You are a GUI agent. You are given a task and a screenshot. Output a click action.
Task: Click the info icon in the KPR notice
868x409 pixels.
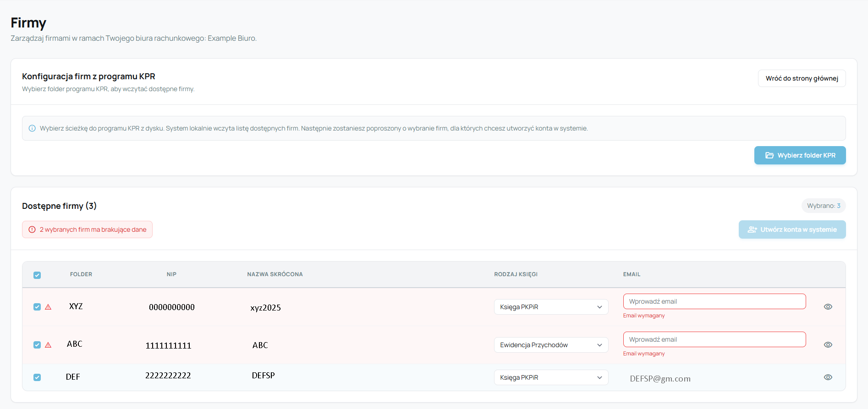point(32,128)
